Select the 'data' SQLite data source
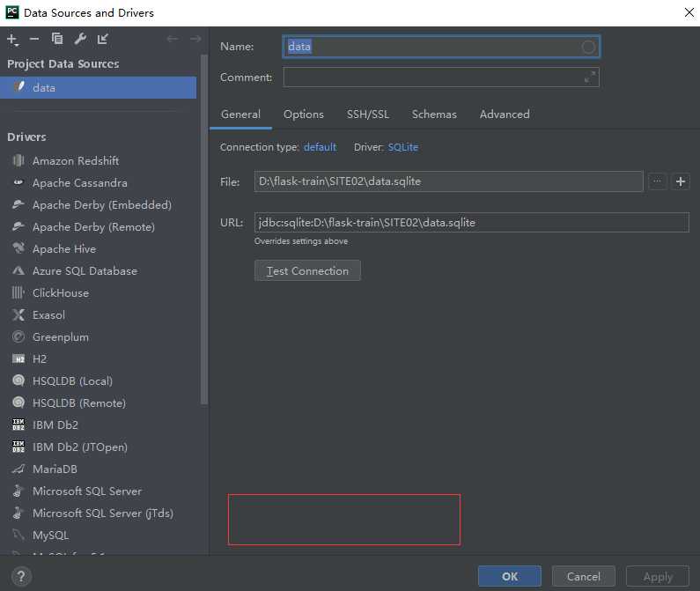 (x=99, y=87)
